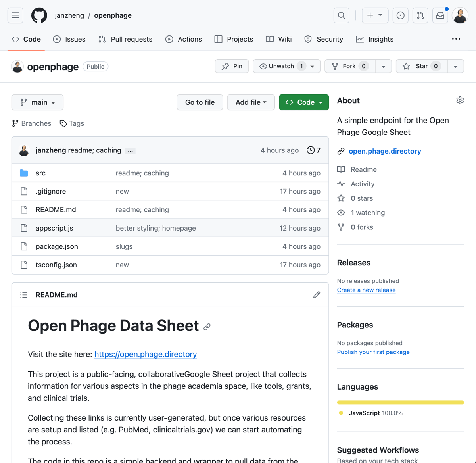Open the open.phage.directory website link
Image resolution: width=476 pixels, height=463 pixels.
click(385, 151)
